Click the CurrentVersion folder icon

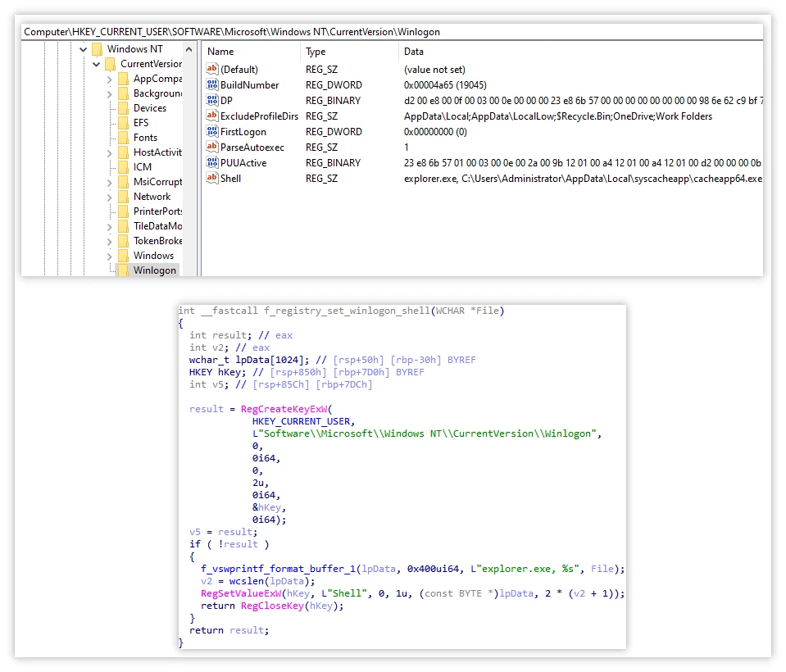[x=111, y=64]
